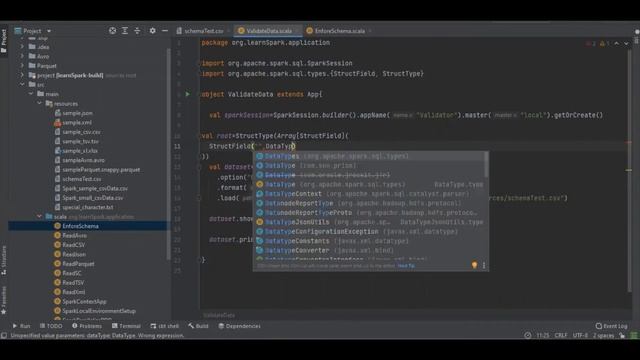Select DataTypeContext completion suggestion
640x360 pixels.
pyautogui.click(x=369, y=194)
